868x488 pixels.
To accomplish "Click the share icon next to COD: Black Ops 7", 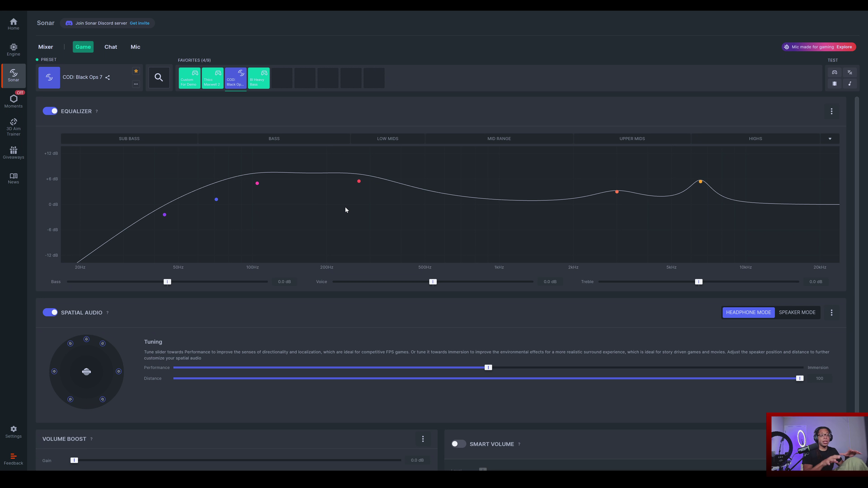I will point(108,77).
